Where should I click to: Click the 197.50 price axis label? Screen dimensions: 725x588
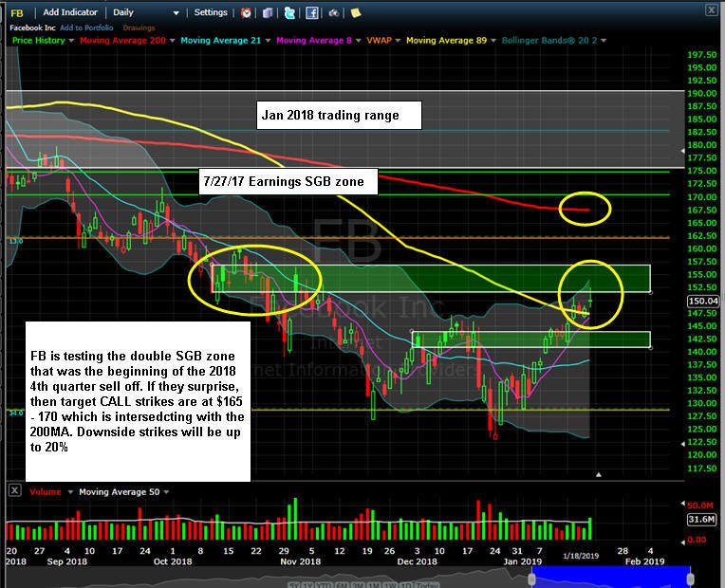click(702, 55)
